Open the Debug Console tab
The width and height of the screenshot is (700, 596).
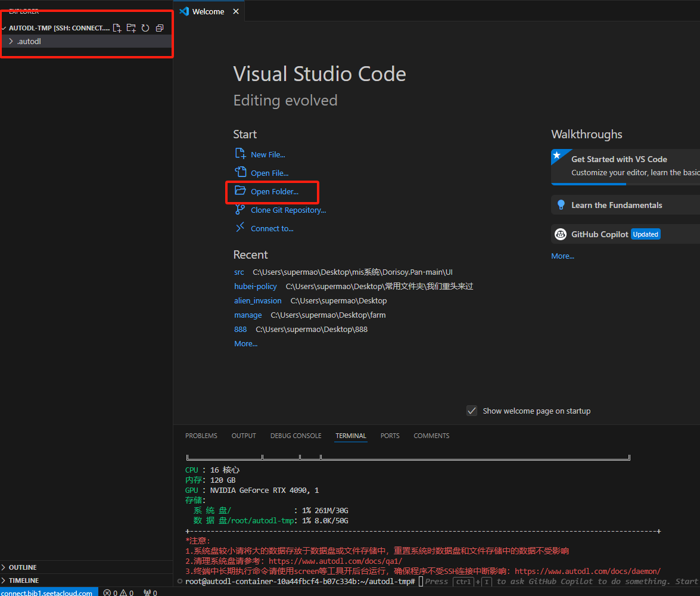(x=295, y=436)
